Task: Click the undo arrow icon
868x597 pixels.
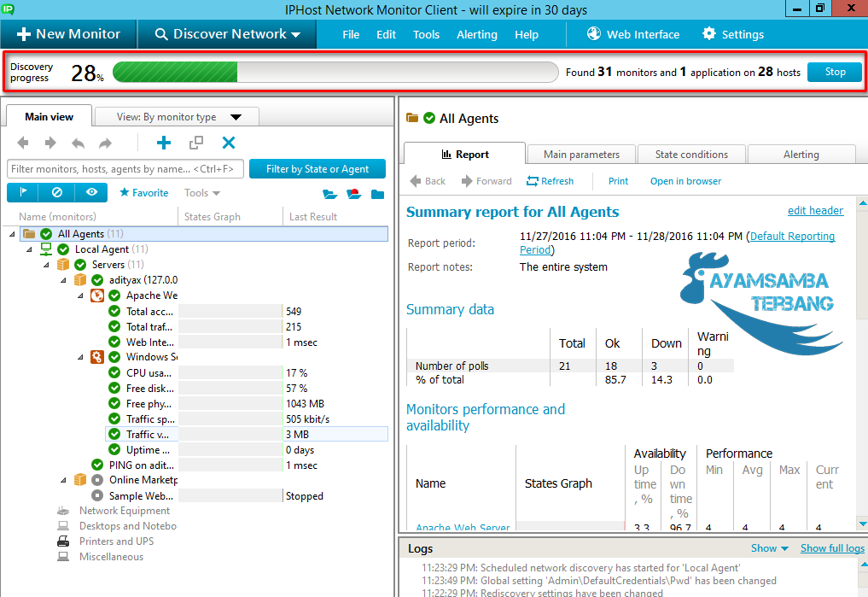Action: pyautogui.click(x=78, y=143)
